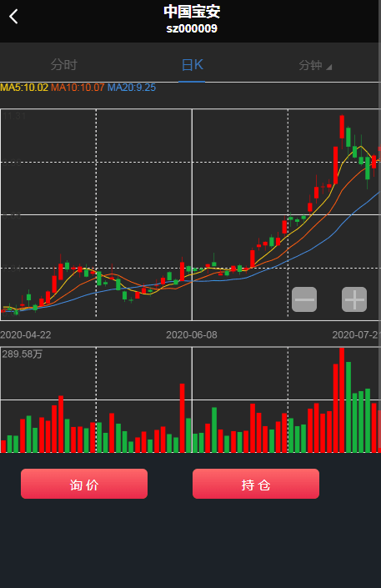This screenshot has height=588, width=381.
Task: Click the MA5:10.02 indicator label
Action: [24, 88]
